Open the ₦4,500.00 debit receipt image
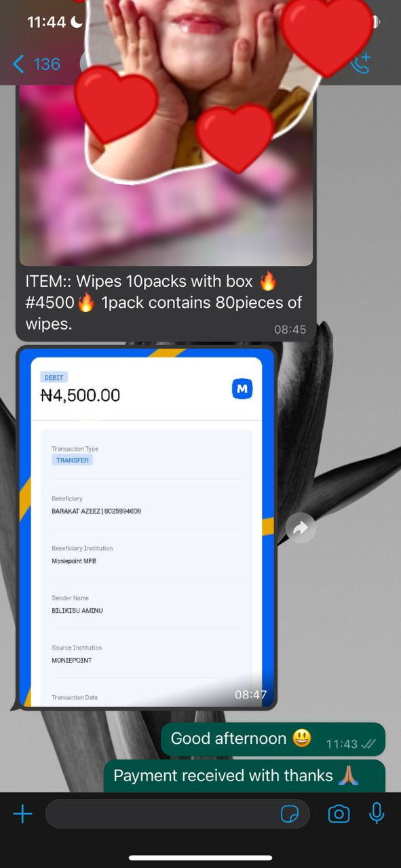401x868 pixels. (x=147, y=528)
